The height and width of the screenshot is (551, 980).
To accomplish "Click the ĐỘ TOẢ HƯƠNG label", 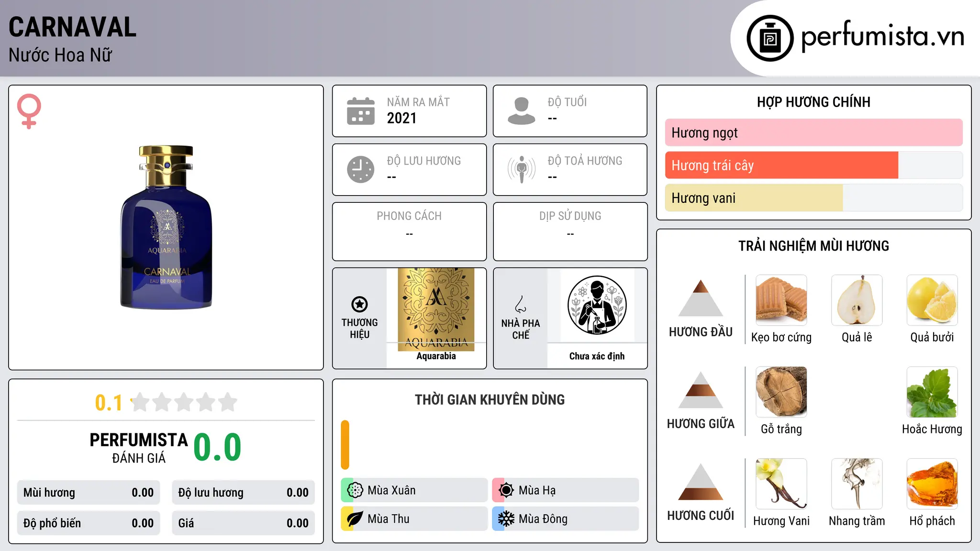I will 585,161.
